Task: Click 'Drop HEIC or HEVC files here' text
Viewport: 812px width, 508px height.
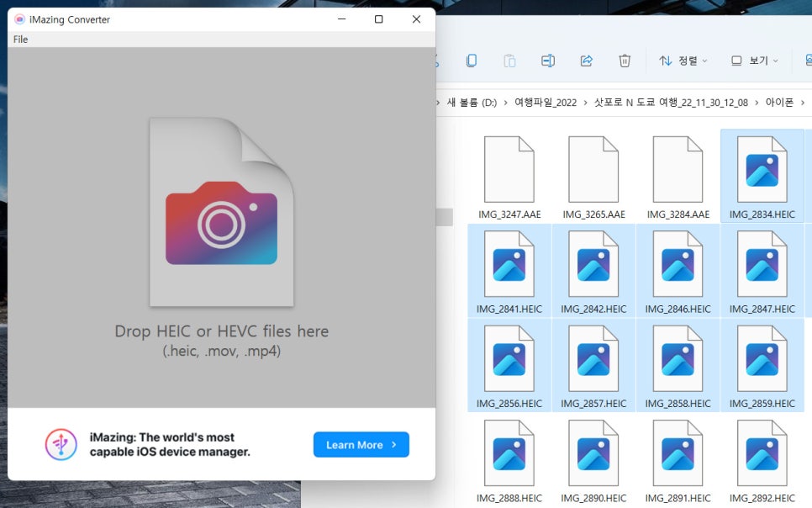Action: click(x=222, y=331)
